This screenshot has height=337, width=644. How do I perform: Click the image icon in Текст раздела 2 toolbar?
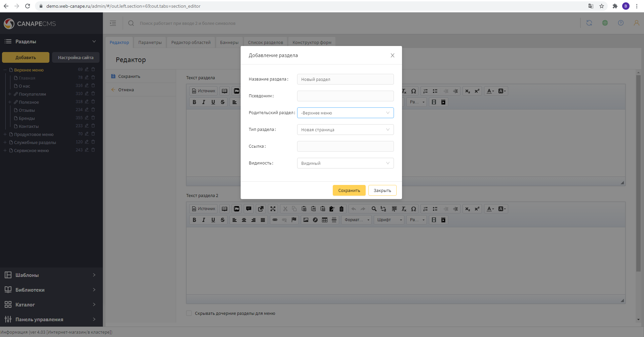click(x=306, y=220)
